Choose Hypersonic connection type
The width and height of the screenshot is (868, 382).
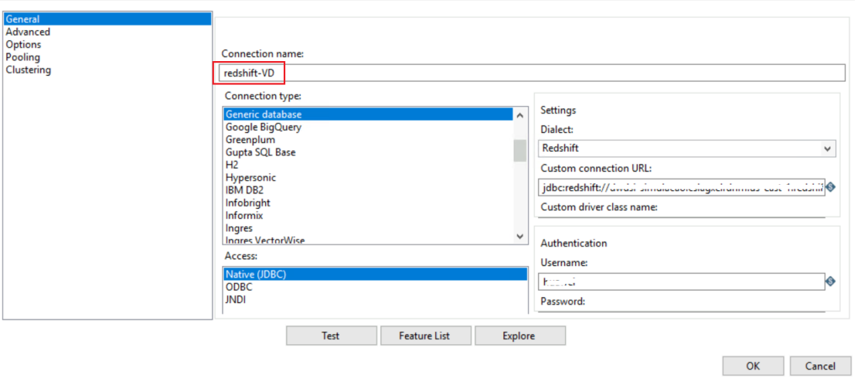368,178
